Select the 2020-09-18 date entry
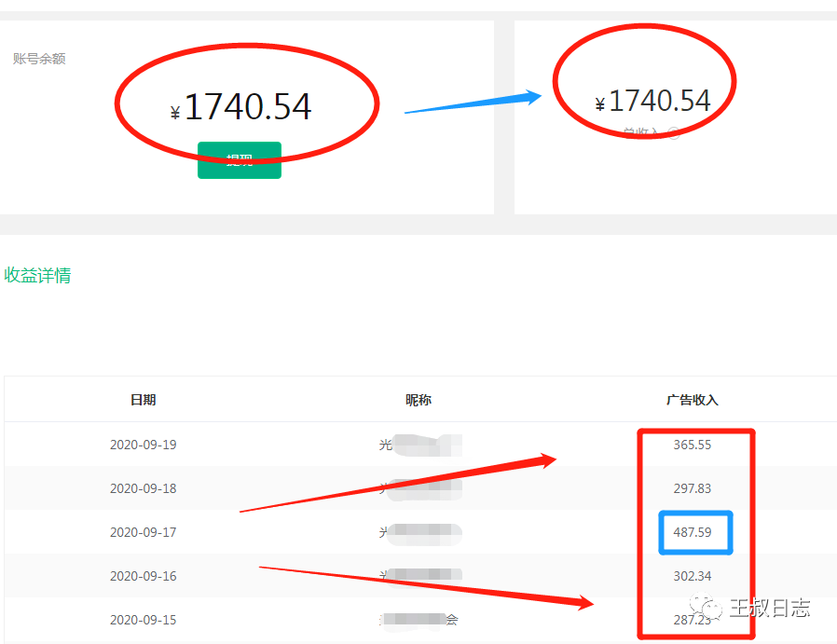Viewport: 837px width, 644px height. 144,488
